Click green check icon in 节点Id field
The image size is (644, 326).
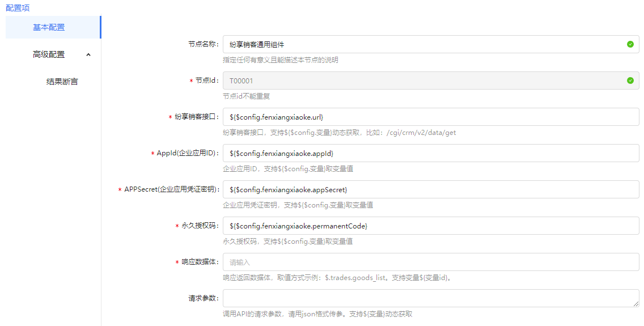(630, 81)
